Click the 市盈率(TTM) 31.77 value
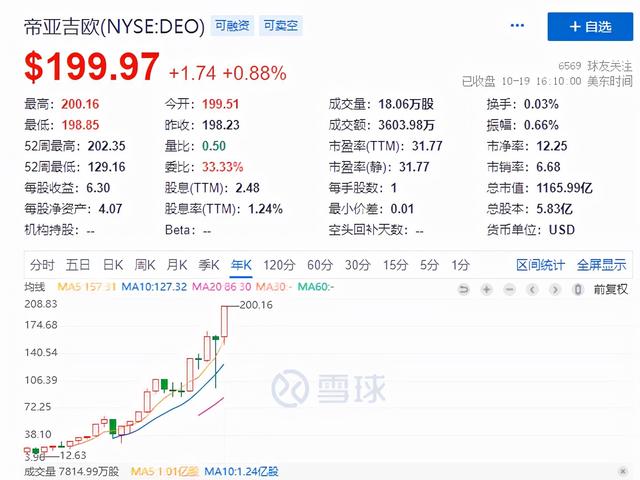This screenshot has height=480, width=640. click(x=427, y=146)
